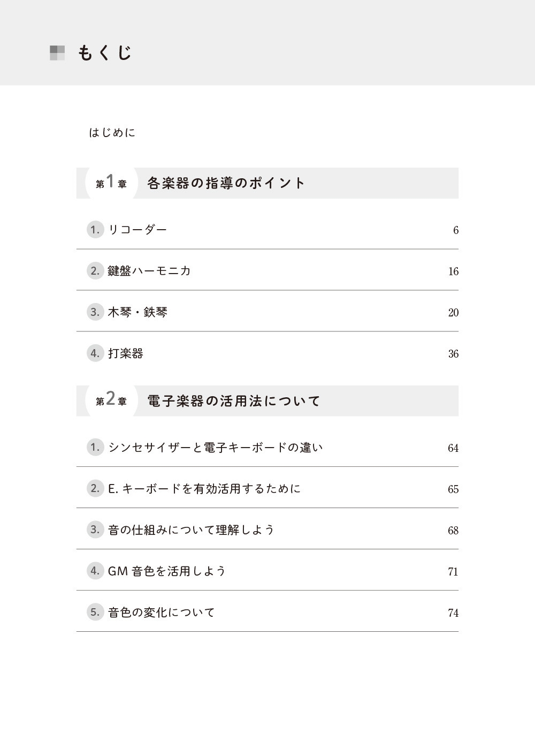The width and height of the screenshot is (535, 756).
Task: Open chapter heading 電子楽器の活用法について
Action: coord(233,400)
